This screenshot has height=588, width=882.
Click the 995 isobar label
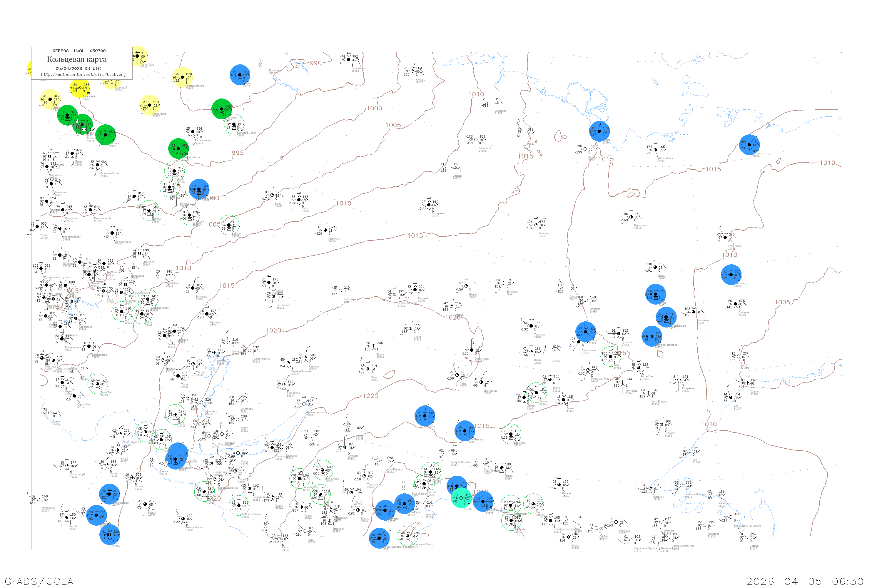[237, 153]
